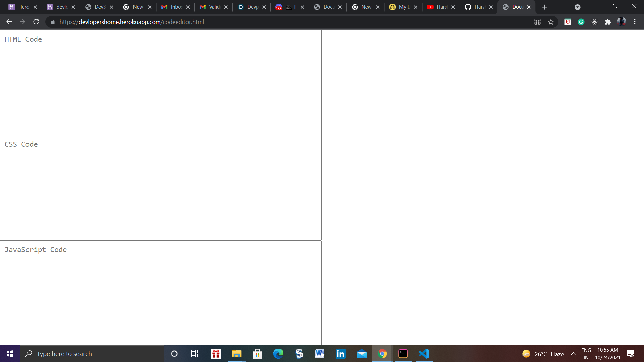The image size is (644, 362).
Task: Go back to the previous page
Action: 9,22
